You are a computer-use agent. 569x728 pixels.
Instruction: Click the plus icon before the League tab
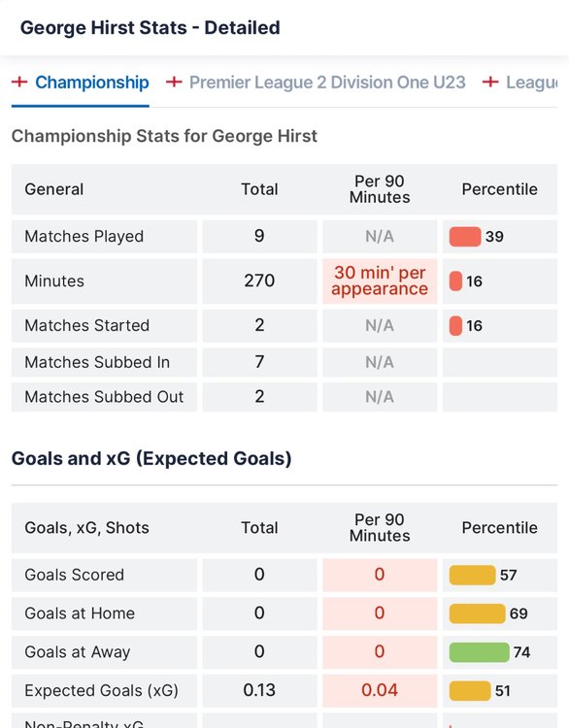(490, 83)
